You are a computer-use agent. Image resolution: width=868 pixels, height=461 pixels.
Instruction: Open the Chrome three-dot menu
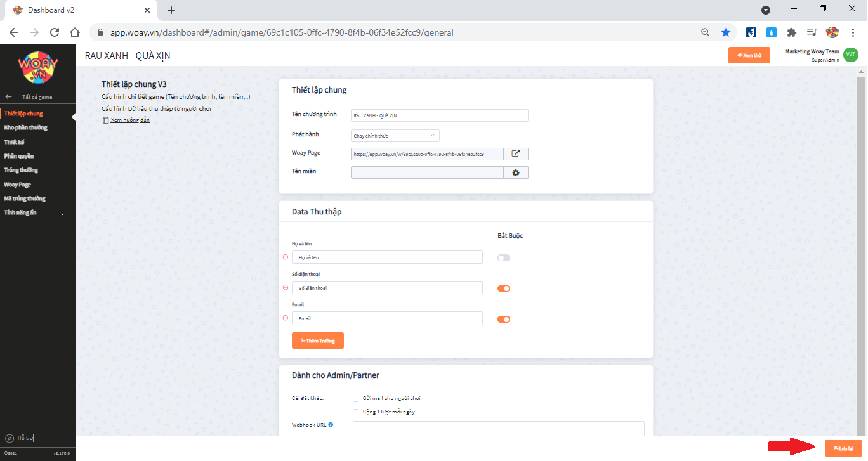point(853,32)
